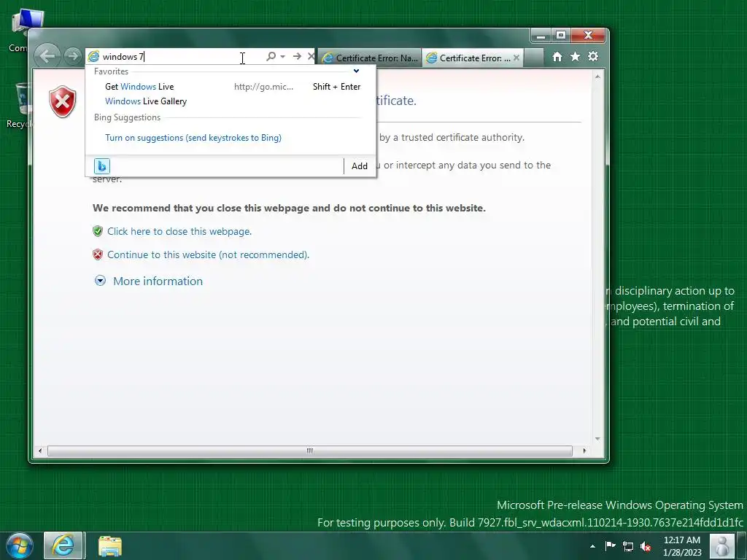Viewport: 747px width, 560px height.
Task: Click the green shield icon
Action: pyautogui.click(x=98, y=231)
